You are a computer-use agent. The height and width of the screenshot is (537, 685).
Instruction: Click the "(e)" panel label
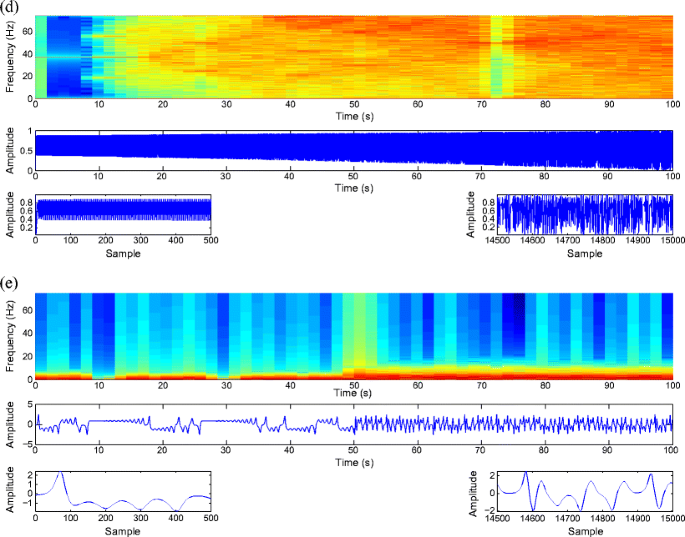tap(9, 283)
